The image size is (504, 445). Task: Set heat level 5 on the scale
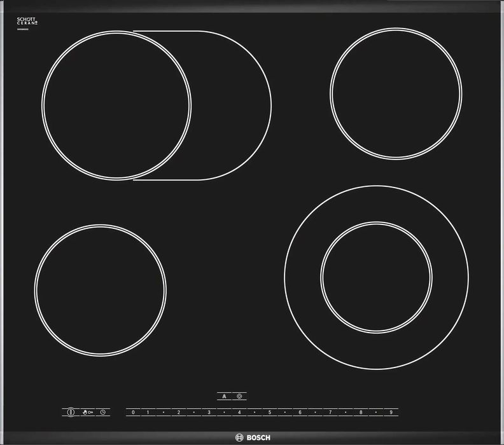click(x=270, y=412)
